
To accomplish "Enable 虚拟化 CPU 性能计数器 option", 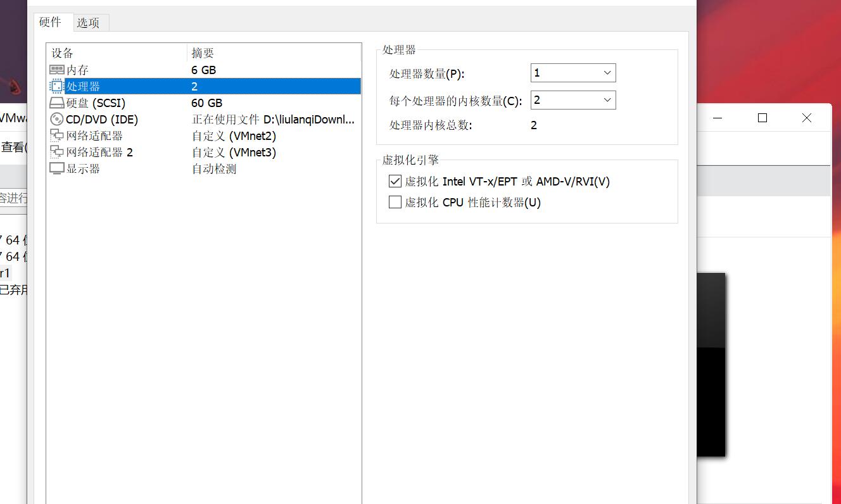I will pyautogui.click(x=395, y=202).
